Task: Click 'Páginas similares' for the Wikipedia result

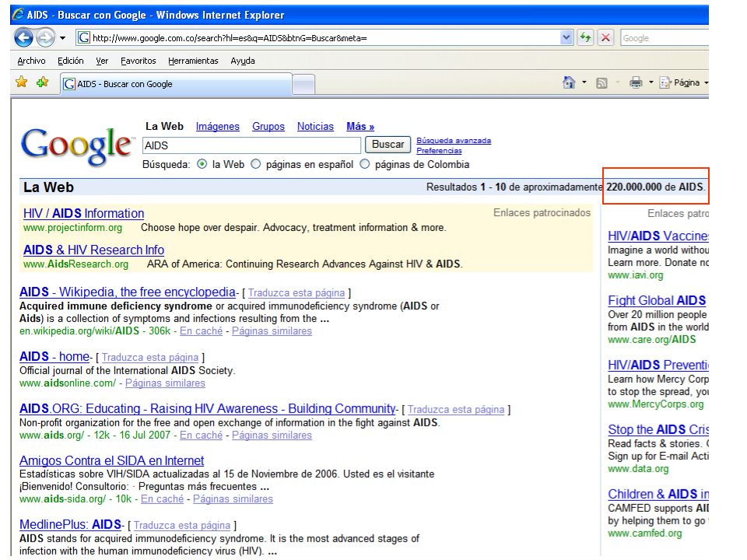Action: (x=272, y=331)
